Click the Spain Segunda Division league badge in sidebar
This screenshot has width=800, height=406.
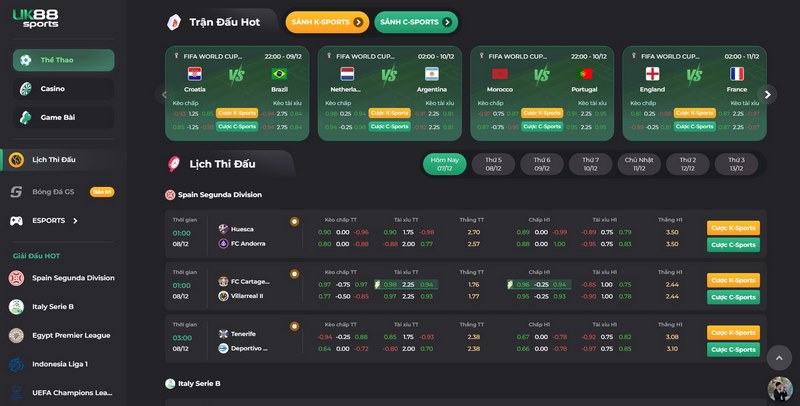coord(16,278)
